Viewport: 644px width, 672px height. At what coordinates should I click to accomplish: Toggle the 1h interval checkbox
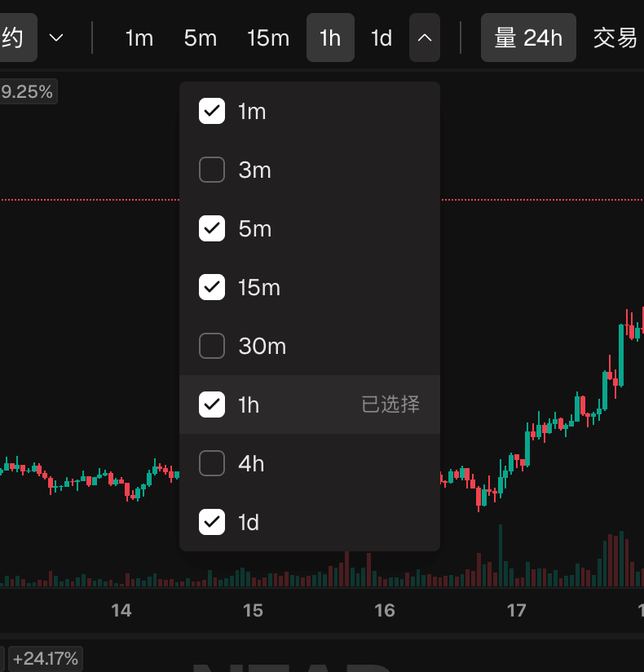point(212,405)
